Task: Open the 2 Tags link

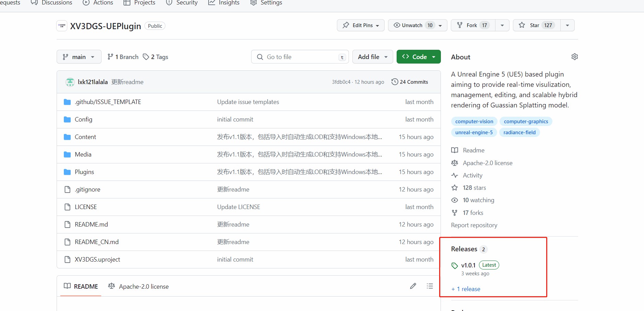Action: click(x=155, y=57)
